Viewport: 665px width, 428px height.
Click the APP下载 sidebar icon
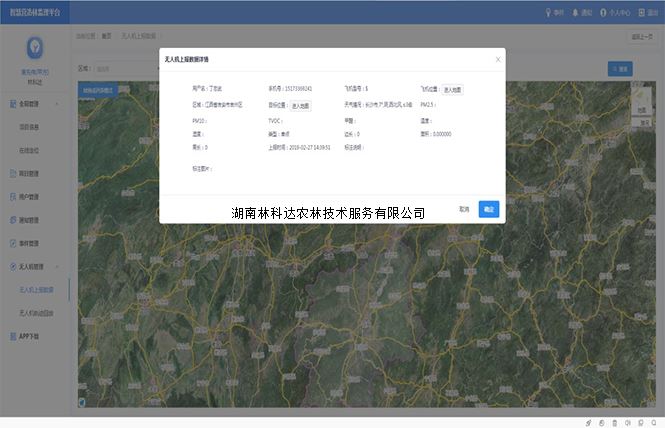(x=12, y=336)
